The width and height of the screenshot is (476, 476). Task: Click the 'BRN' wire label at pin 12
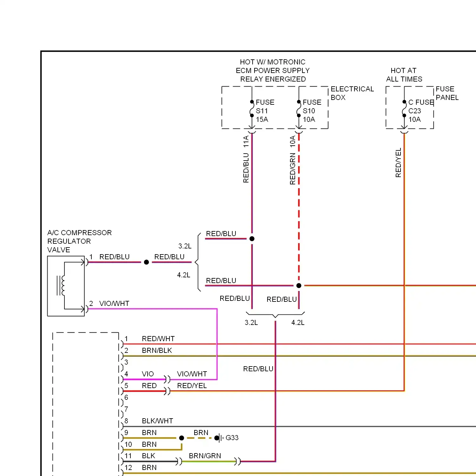click(x=149, y=467)
